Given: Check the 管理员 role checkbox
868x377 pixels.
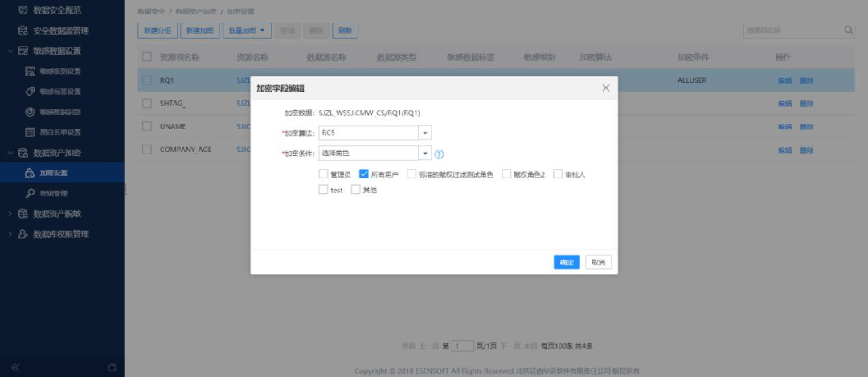Looking at the screenshot, I should click(323, 174).
